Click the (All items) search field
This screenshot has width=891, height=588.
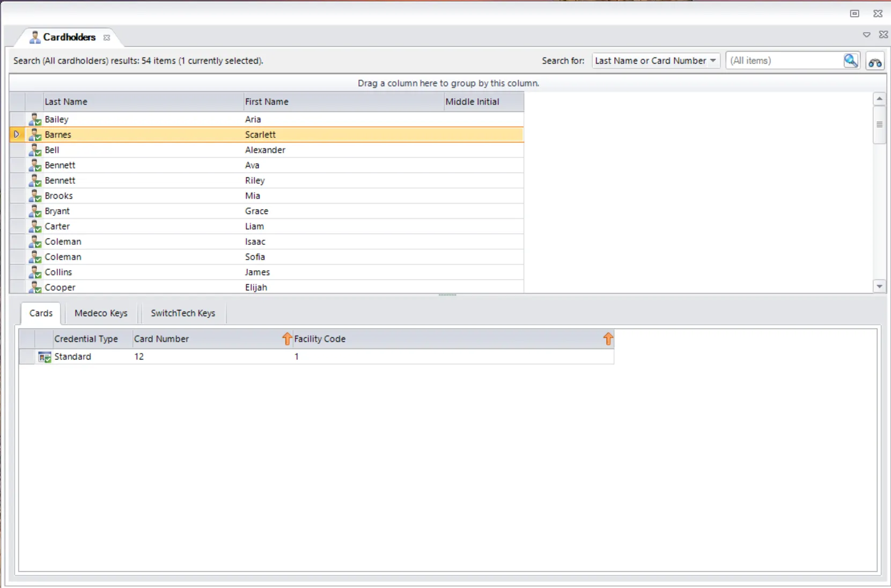[x=785, y=61]
